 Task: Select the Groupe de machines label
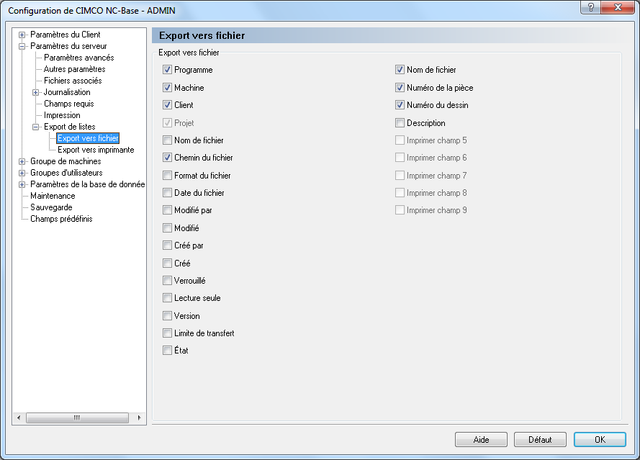[65, 161]
